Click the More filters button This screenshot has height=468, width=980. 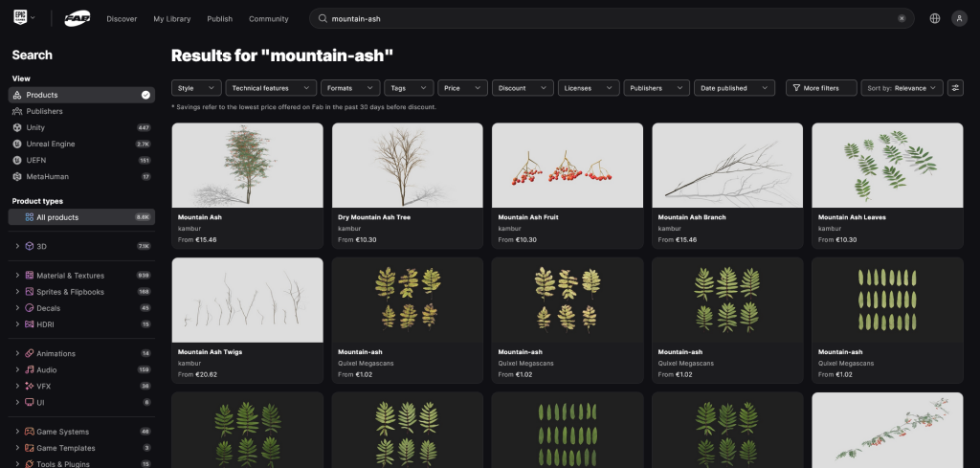click(x=820, y=88)
